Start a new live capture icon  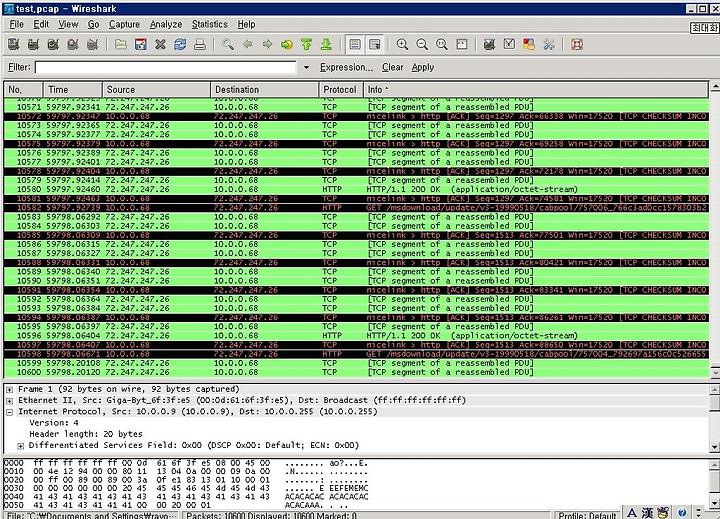(53, 45)
